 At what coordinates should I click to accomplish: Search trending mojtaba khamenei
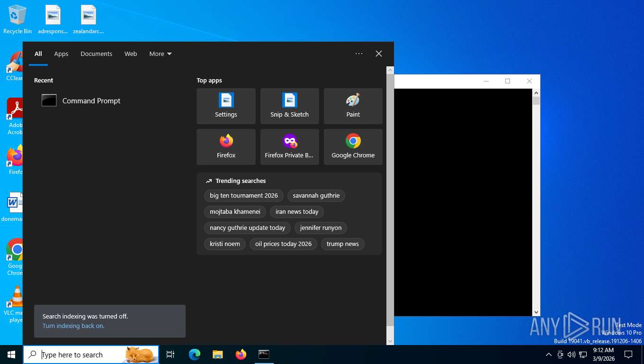[x=235, y=212]
